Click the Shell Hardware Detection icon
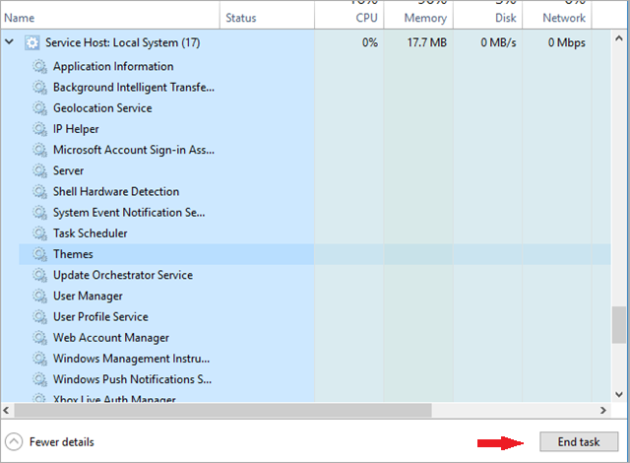Viewport: 630px width, 463px height. tap(39, 191)
